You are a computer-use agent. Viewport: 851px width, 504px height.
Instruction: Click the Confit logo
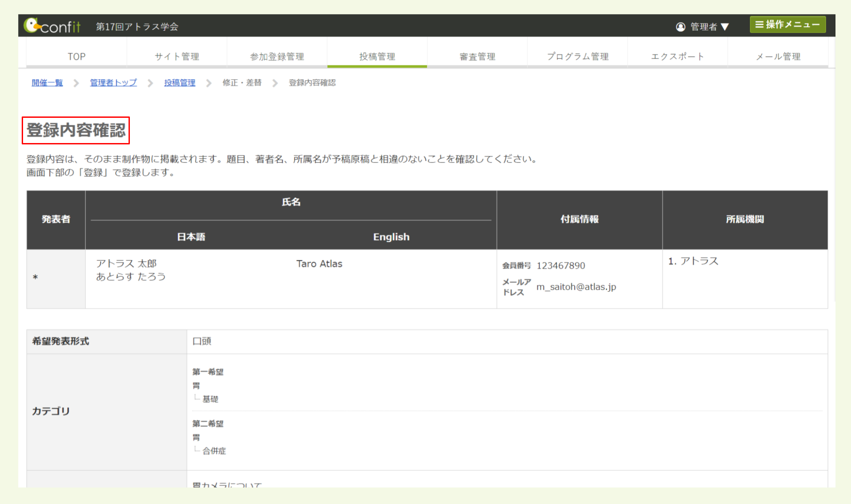click(x=53, y=26)
